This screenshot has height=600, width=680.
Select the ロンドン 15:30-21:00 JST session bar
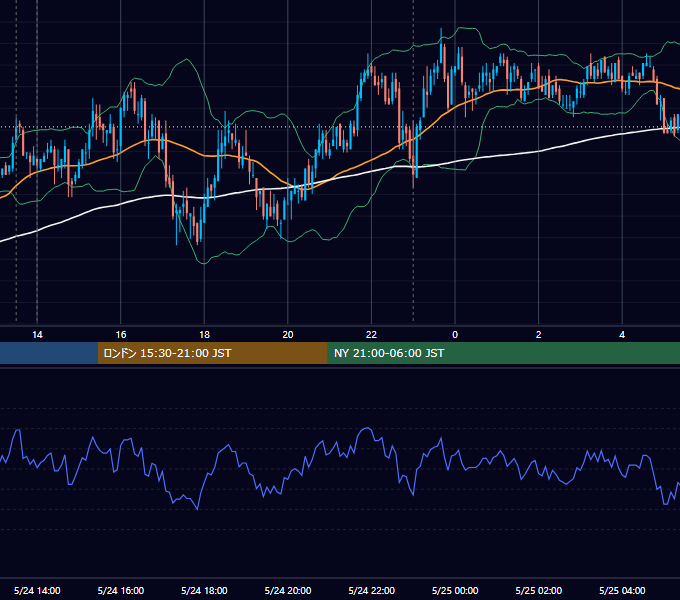click(212, 353)
